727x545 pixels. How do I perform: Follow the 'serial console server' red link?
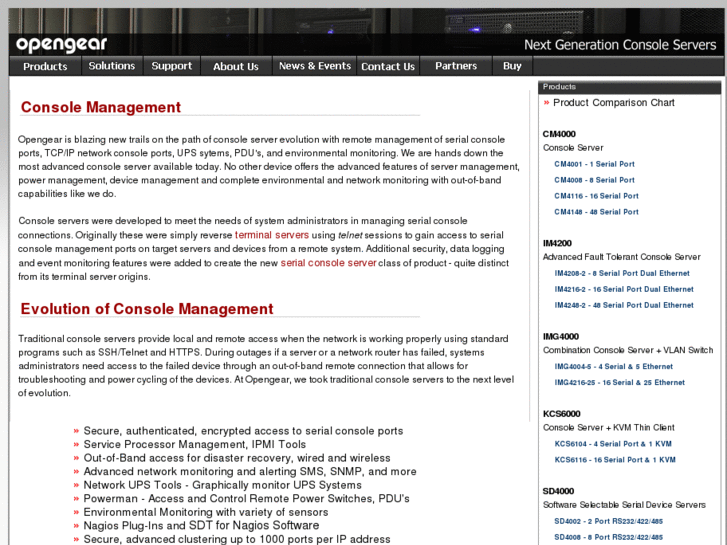(x=328, y=263)
